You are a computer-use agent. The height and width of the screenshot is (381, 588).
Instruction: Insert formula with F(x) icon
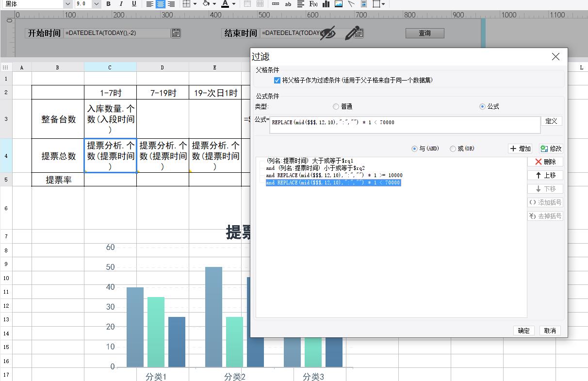[313, 4]
